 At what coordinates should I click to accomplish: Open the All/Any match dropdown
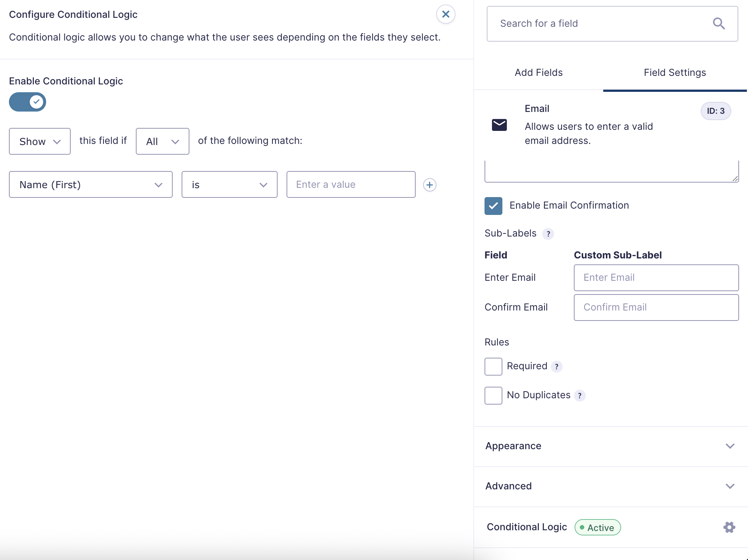tap(162, 141)
